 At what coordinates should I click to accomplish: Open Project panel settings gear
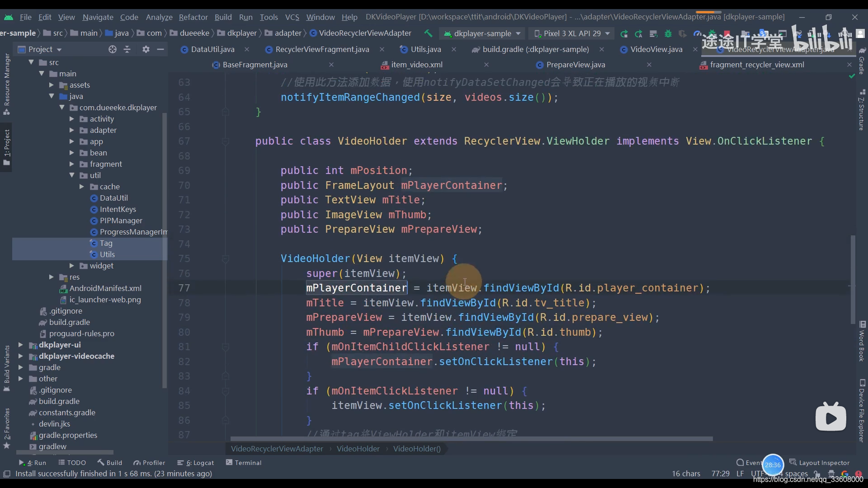coord(146,49)
